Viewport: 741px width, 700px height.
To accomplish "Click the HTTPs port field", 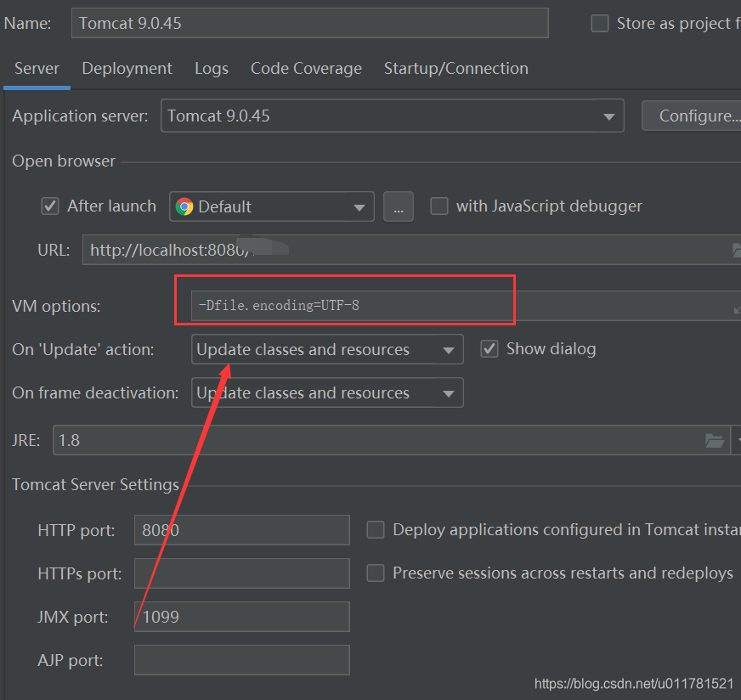I will point(242,573).
